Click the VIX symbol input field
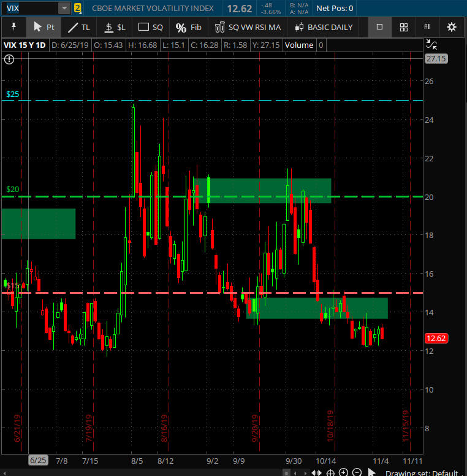This screenshot has height=476, width=467. [x=29, y=9]
